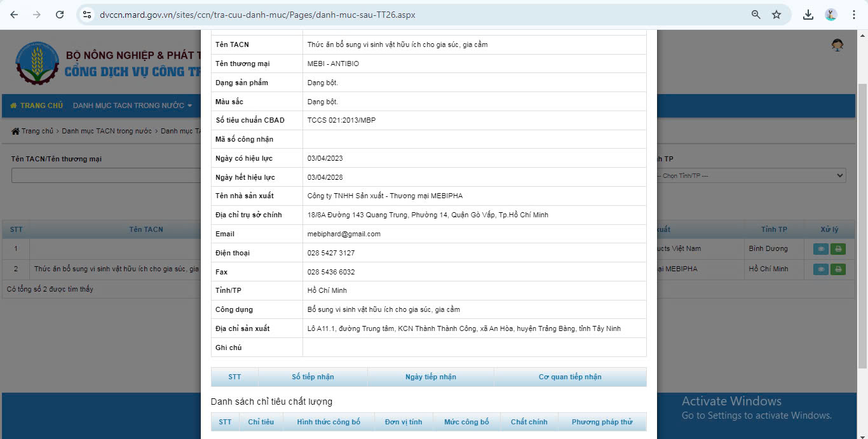
Task: Click Tên TACN/Tên thương mại search field
Action: point(106,176)
